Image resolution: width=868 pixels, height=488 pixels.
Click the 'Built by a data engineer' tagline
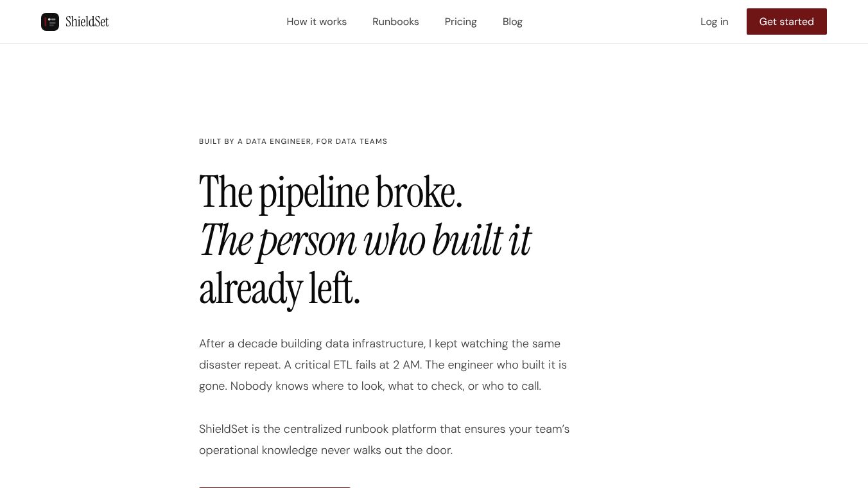293,141
